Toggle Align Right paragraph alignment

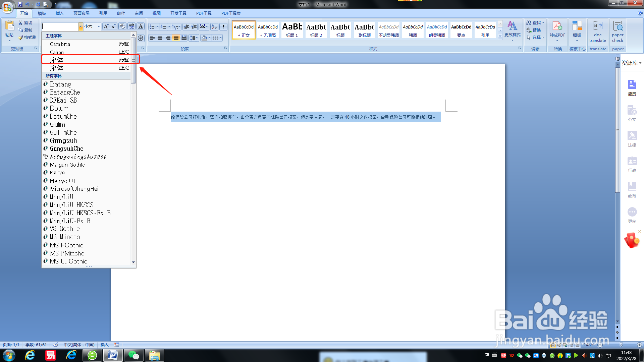168,38
